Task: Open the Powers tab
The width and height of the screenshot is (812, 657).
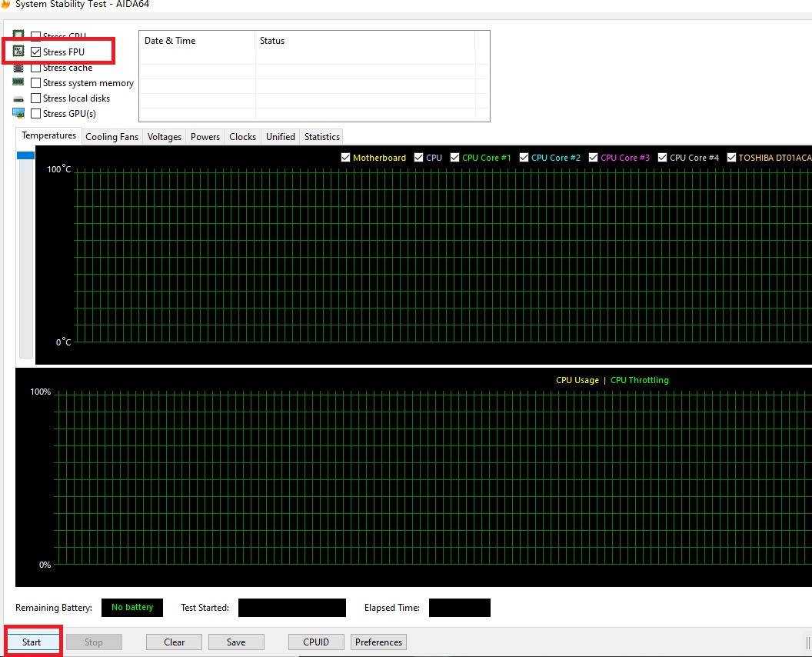Action: 205,137
